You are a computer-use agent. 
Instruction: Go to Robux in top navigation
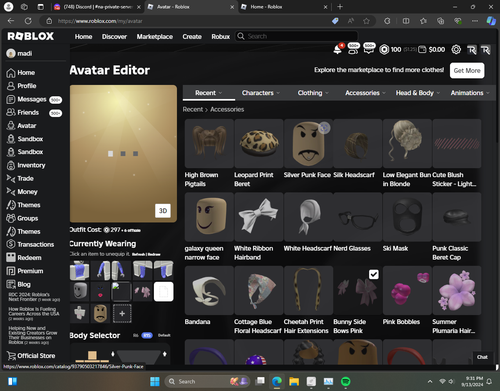tap(221, 36)
